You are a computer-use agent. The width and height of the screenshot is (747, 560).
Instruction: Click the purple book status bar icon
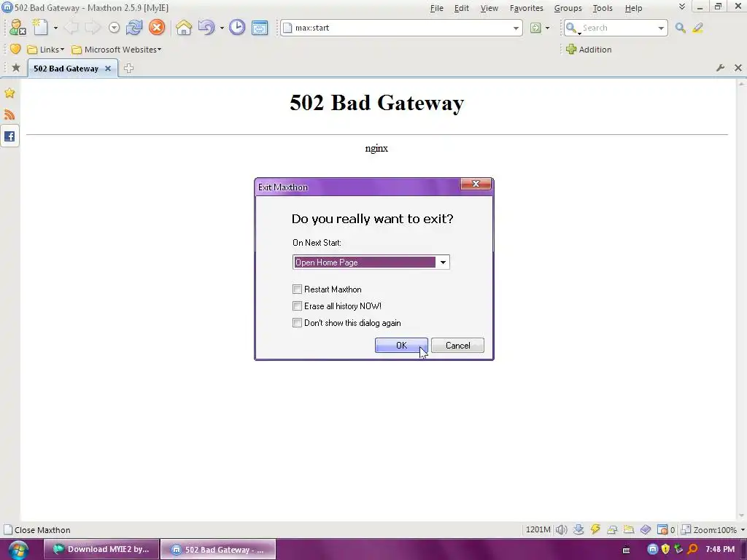(x=646, y=529)
